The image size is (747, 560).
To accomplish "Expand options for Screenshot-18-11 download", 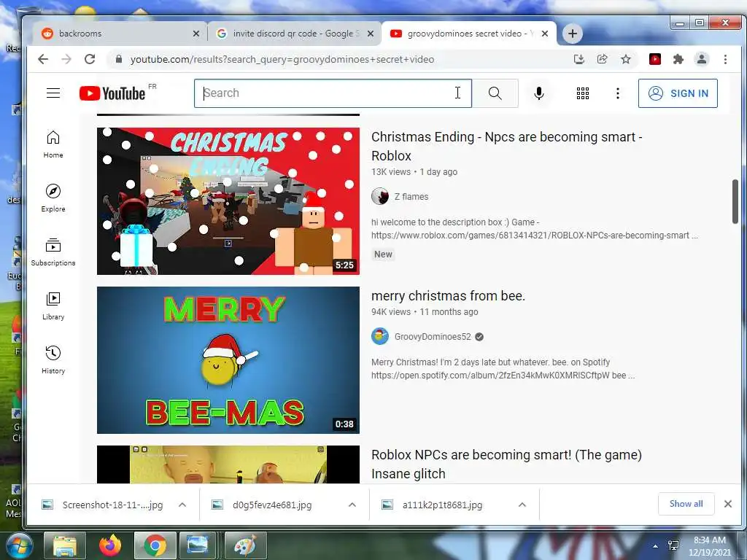I will point(182,505).
